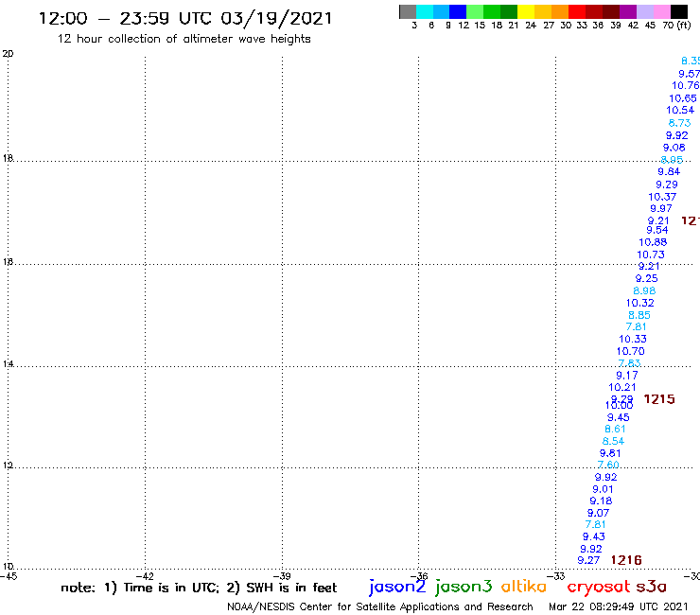Click wave height value 10.65
The height and width of the screenshot is (615, 700).
(683, 98)
